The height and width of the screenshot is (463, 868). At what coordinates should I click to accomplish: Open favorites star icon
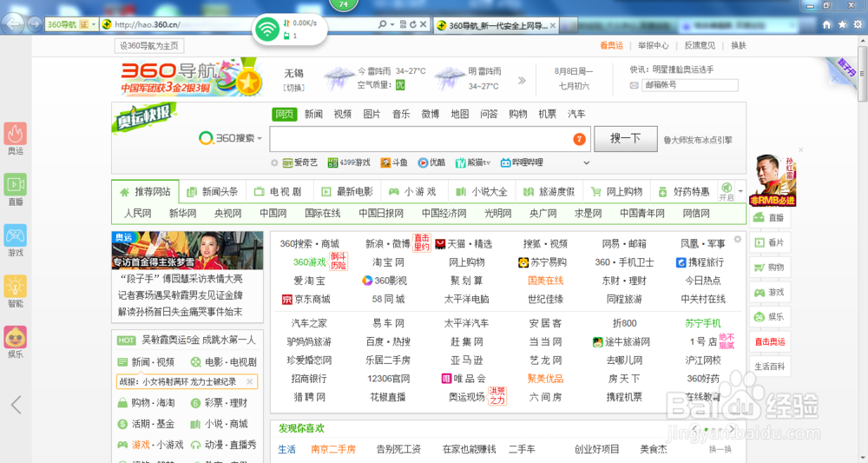point(842,24)
